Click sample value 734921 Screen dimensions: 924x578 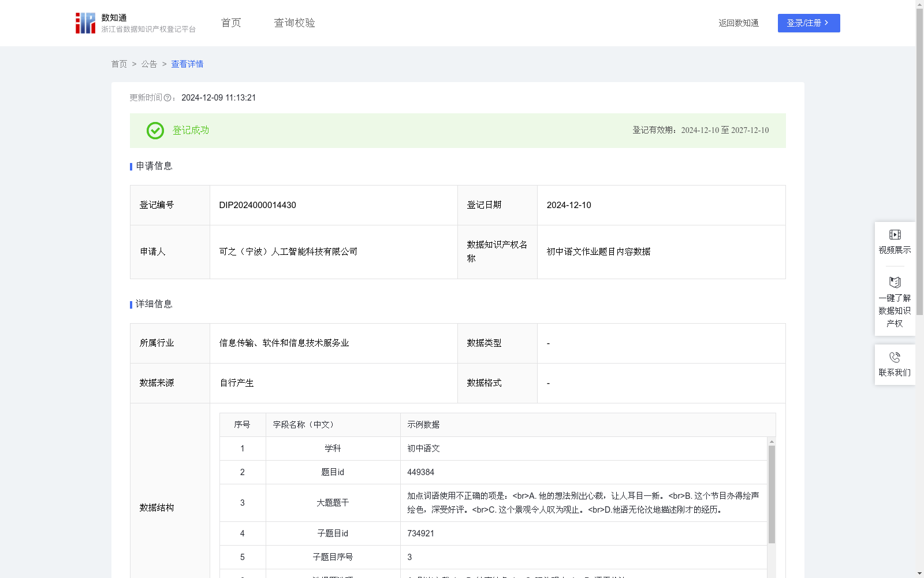click(420, 533)
